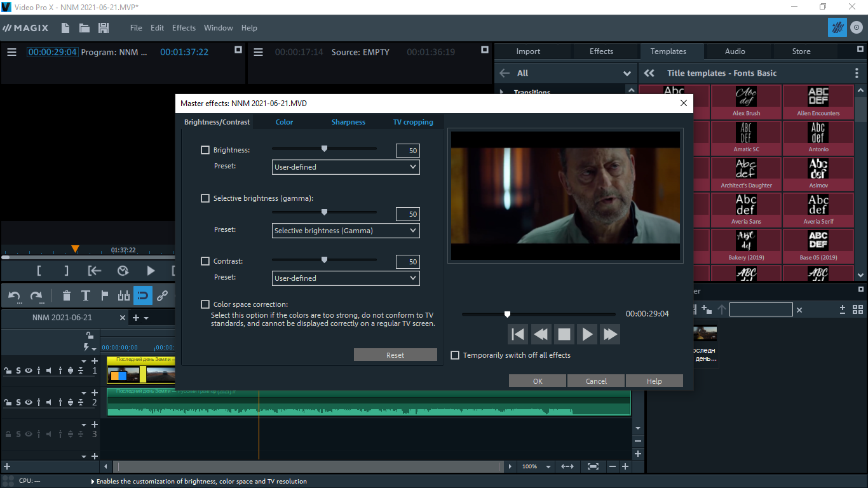Screen dimensions: 868x488
Task: Enable Color space correction checkbox
Action: coord(205,304)
